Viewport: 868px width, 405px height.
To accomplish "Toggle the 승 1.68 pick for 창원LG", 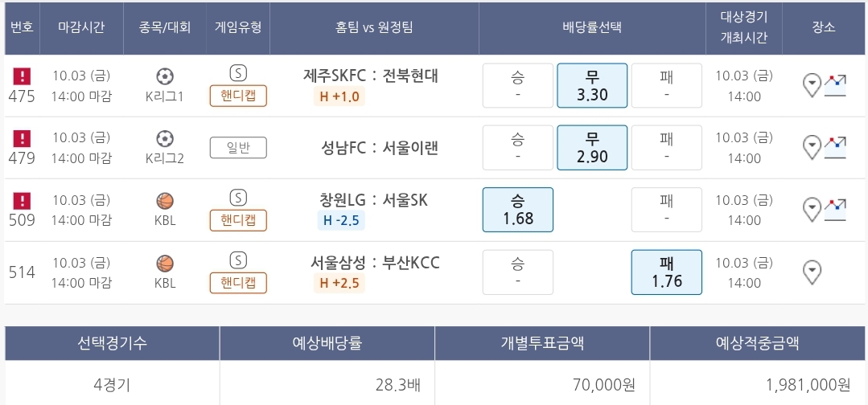I will tap(517, 210).
